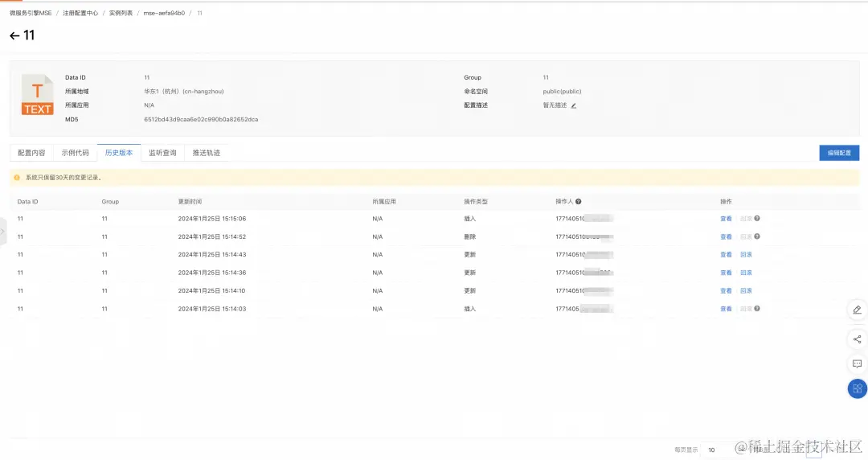Click the 回滚 help icon in the 15:15:06 row
This screenshot has width=868, height=460.
tap(757, 219)
